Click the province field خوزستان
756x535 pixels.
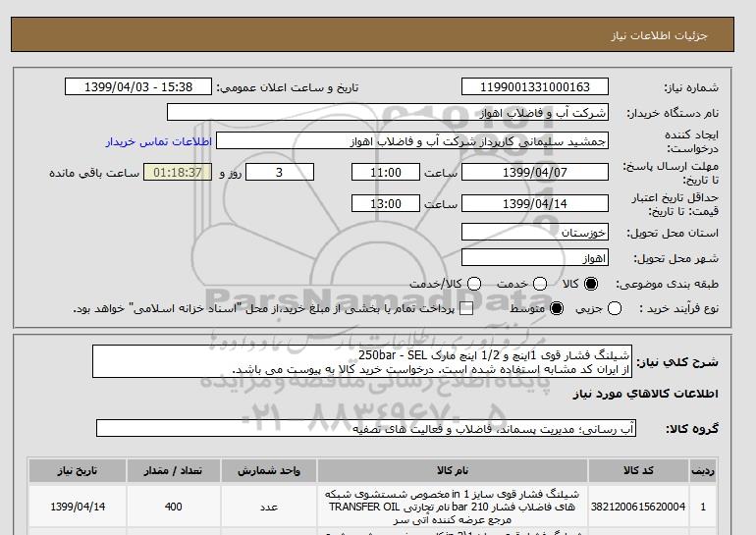point(535,233)
